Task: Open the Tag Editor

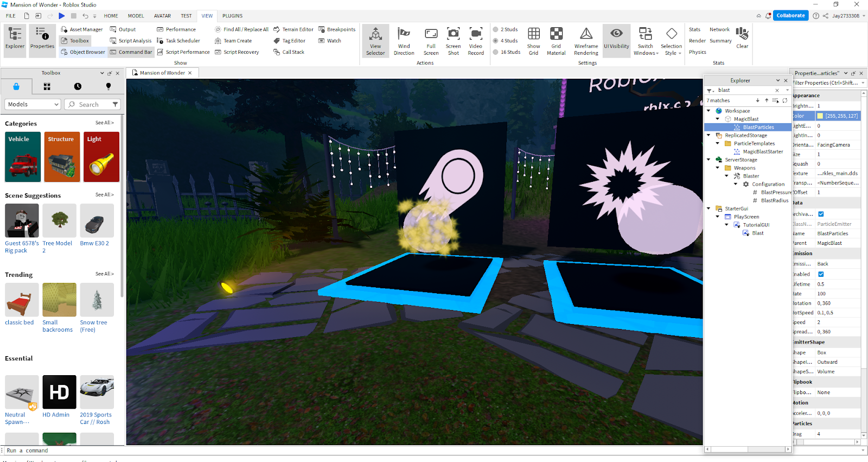Action: pos(289,41)
